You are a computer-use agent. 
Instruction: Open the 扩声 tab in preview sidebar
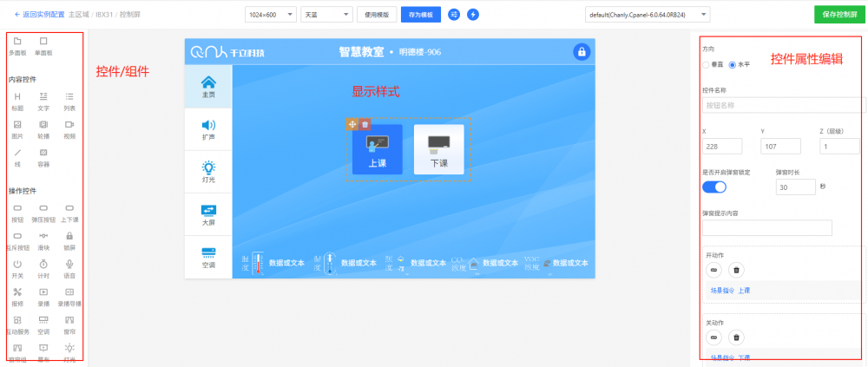[208, 129]
